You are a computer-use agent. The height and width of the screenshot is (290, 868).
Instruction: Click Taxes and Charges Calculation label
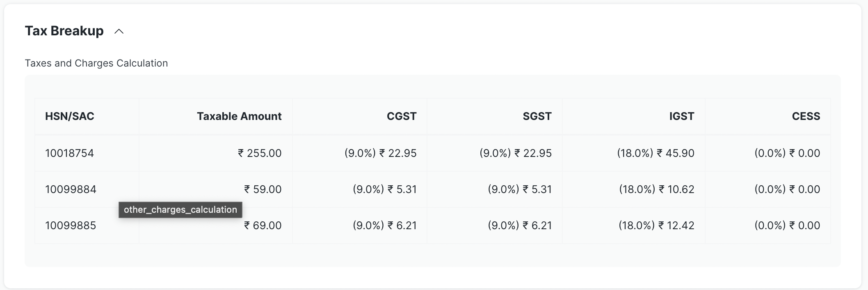click(x=96, y=63)
